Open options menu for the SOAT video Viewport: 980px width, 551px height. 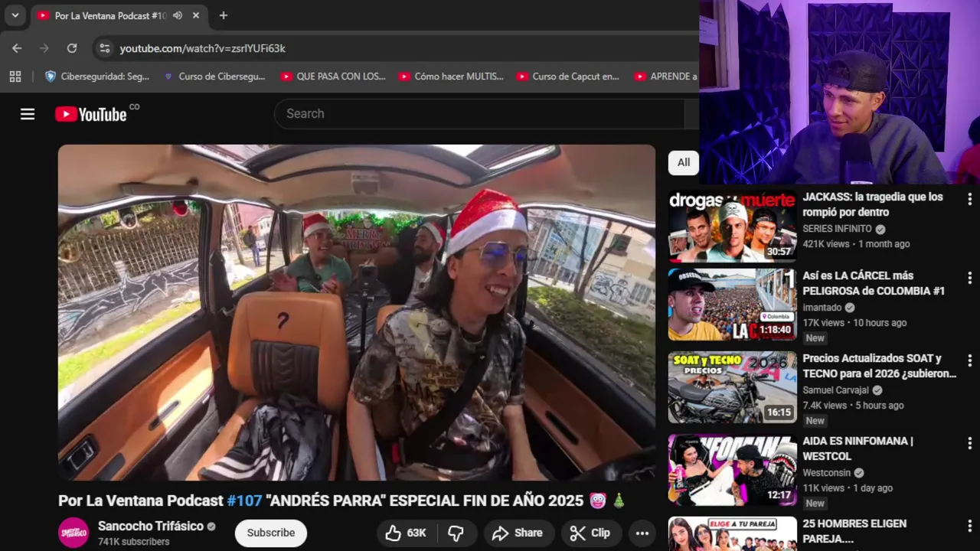(x=969, y=360)
